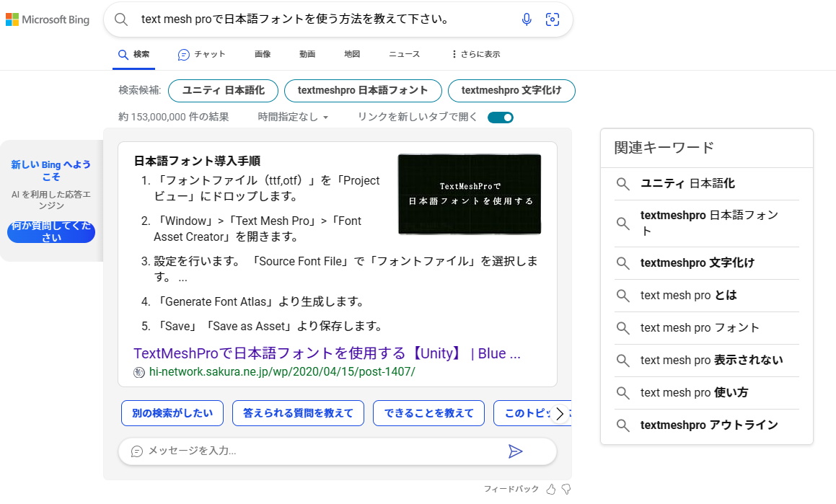Click the chat bubble icon in message field
836x504 pixels.
[x=136, y=451]
